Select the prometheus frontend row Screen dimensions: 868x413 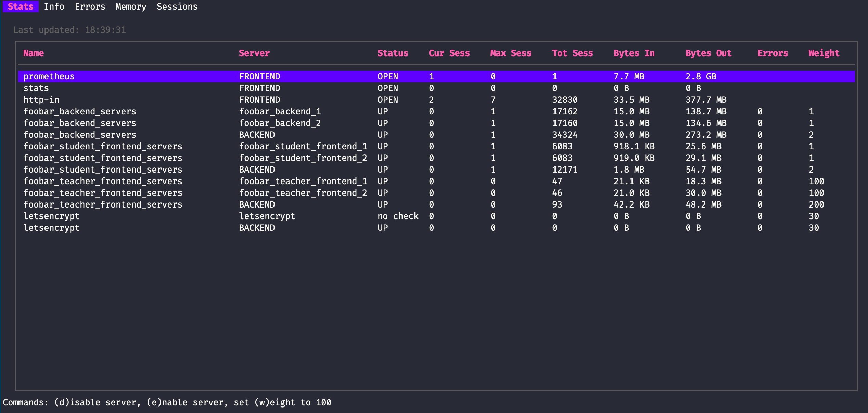coord(436,76)
